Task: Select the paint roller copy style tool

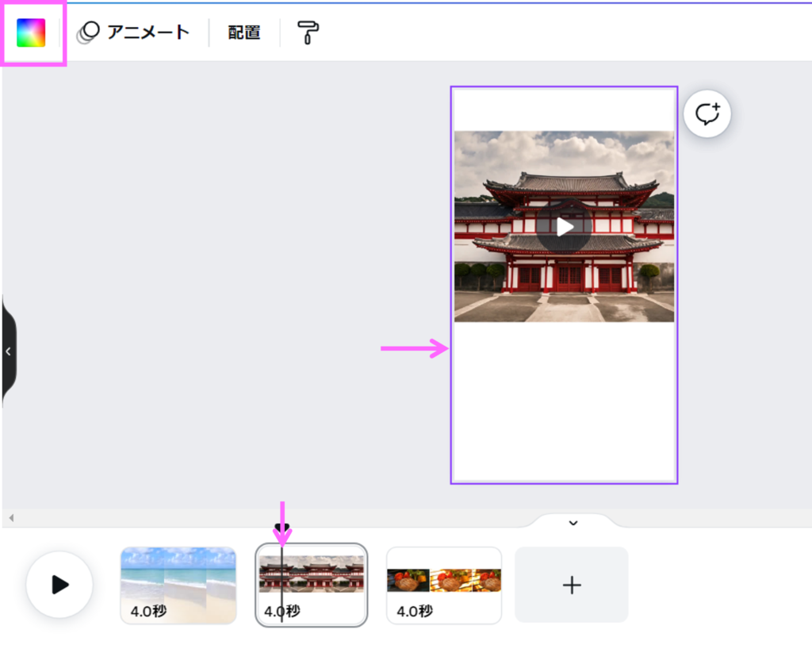Action: [x=308, y=33]
